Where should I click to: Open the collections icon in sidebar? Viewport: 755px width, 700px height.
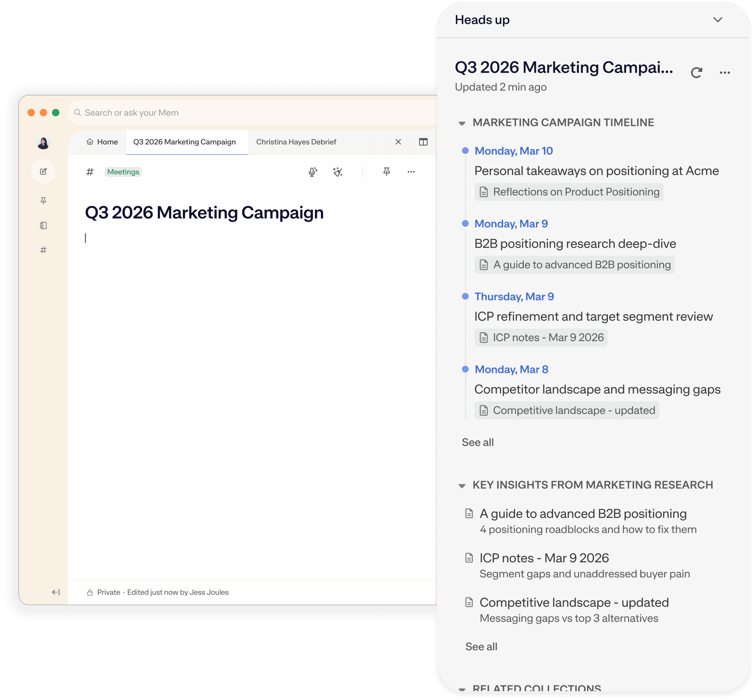(43, 225)
